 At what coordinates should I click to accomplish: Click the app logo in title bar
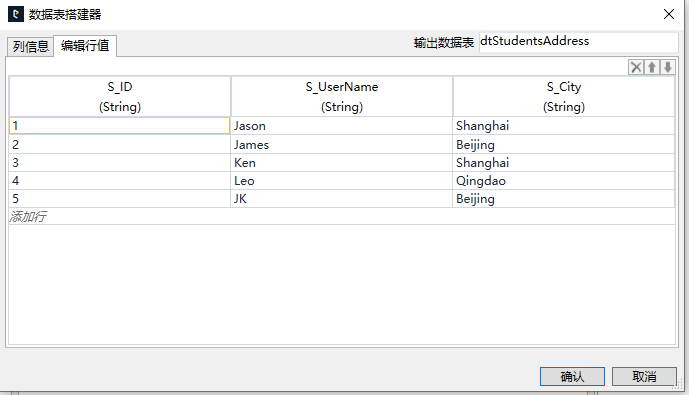point(16,14)
